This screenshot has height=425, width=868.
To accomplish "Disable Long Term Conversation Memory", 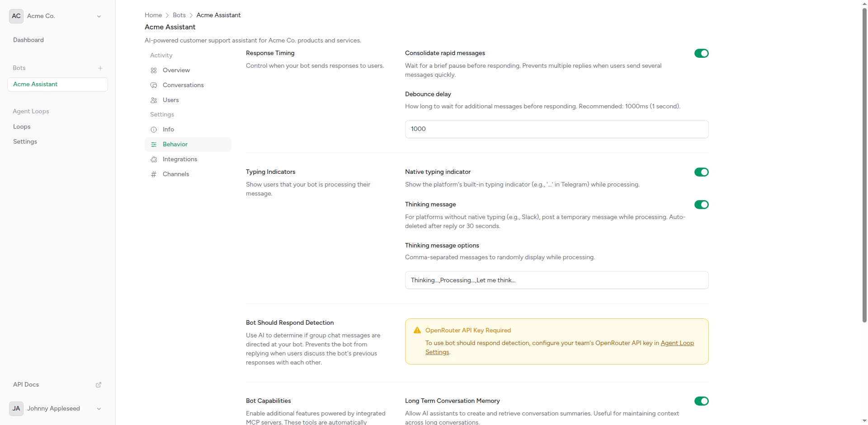I will click(x=702, y=401).
